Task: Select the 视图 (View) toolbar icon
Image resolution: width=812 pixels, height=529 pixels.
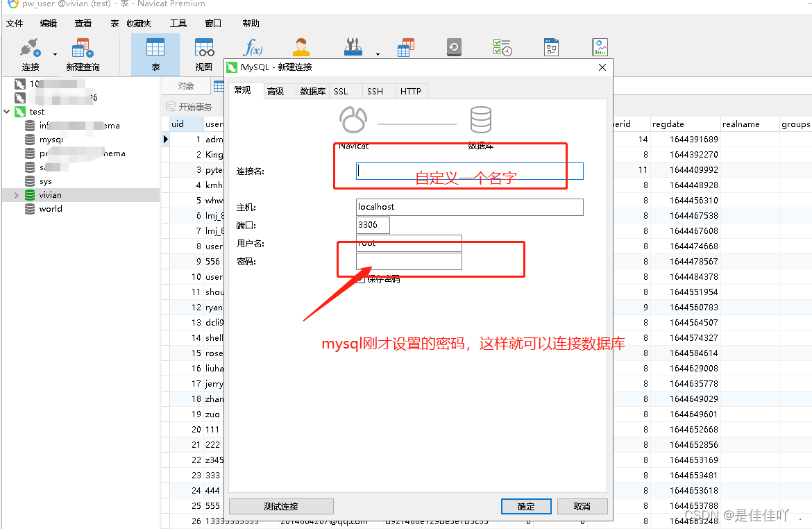Action: (204, 54)
